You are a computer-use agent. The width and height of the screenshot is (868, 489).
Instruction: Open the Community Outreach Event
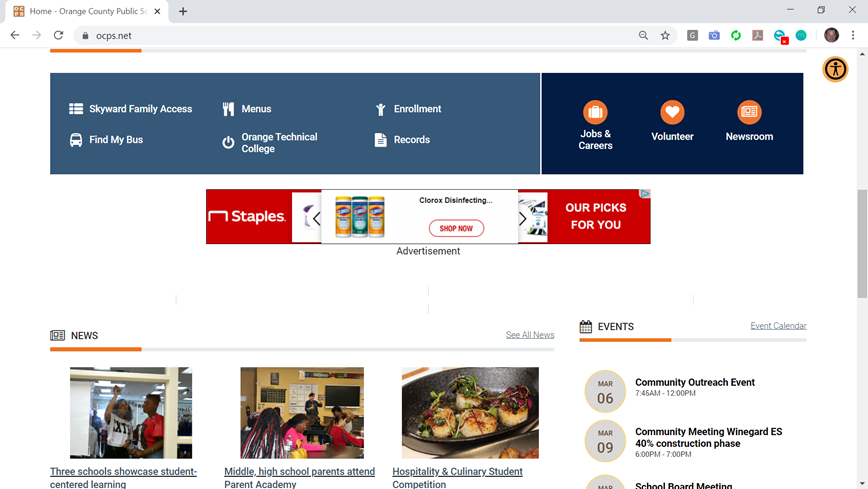[695, 382]
